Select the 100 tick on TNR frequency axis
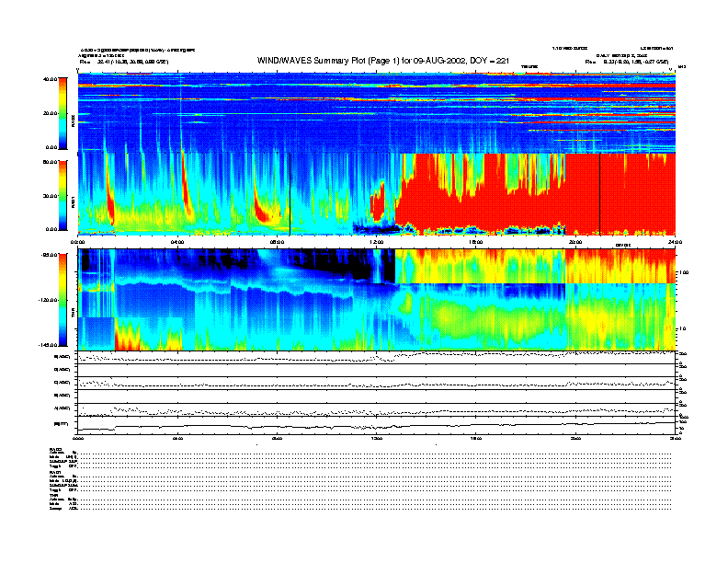This screenshot has width=728, height=563. (684, 272)
